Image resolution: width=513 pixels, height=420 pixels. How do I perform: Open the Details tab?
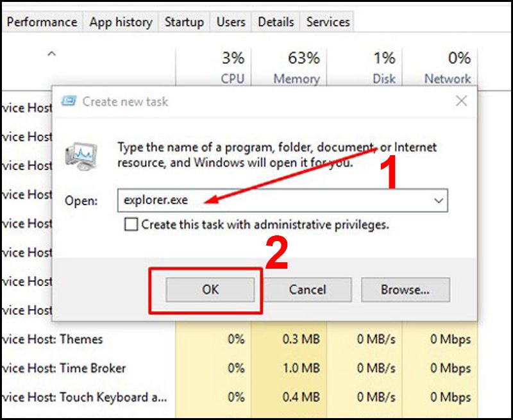(x=275, y=22)
